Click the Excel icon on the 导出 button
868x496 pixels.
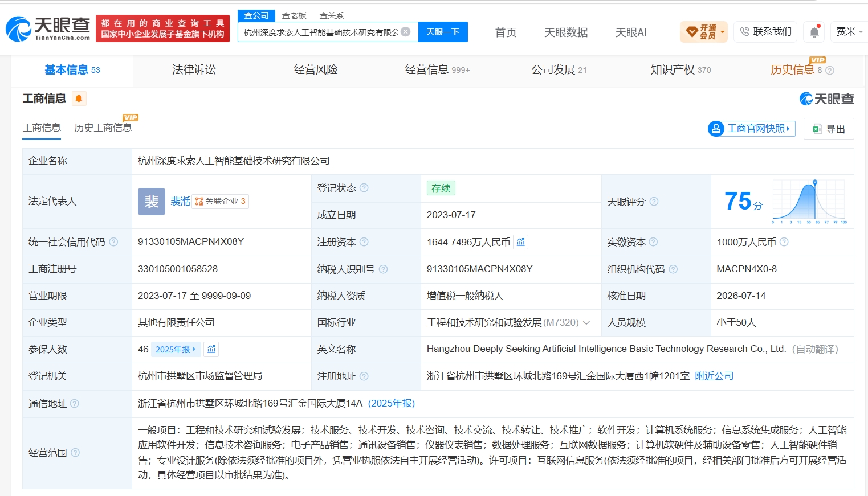pyautogui.click(x=817, y=129)
